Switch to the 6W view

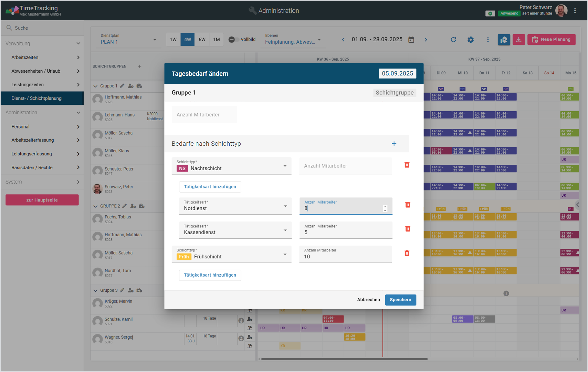tap(202, 40)
